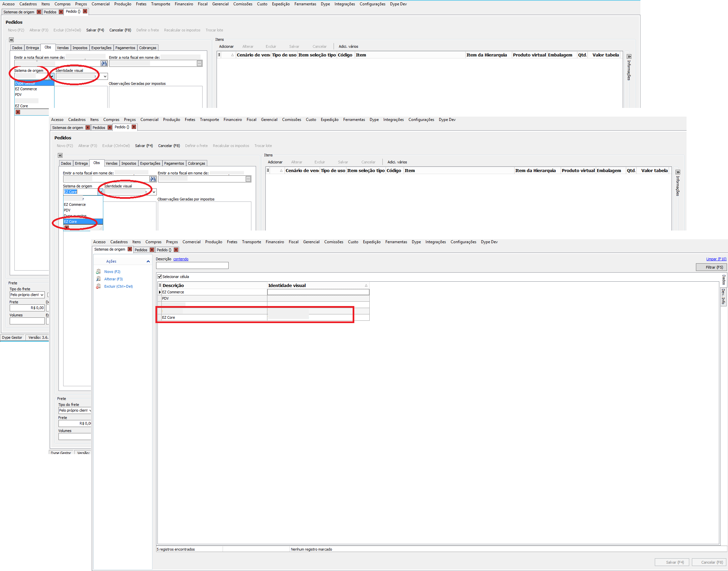Click Cancelar (F8) in middle Pedidos window

click(x=169, y=146)
